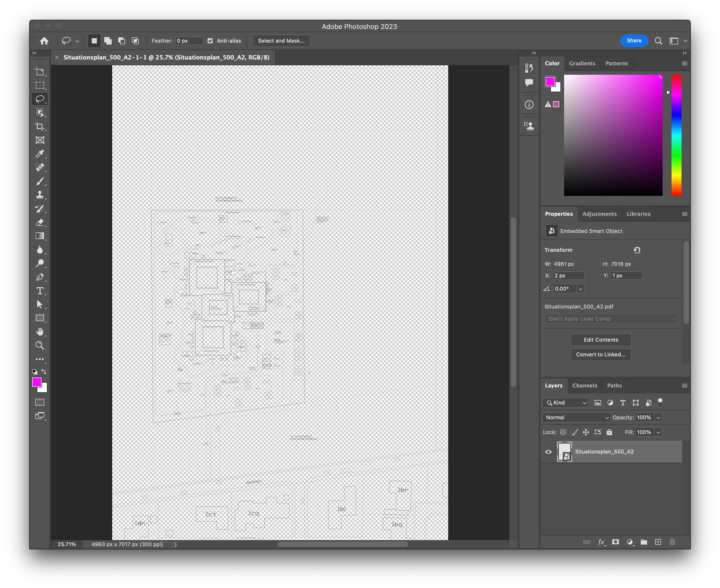Screen dimensions: 720x588
Task: Select the Eyedropper tool
Action: click(x=40, y=154)
